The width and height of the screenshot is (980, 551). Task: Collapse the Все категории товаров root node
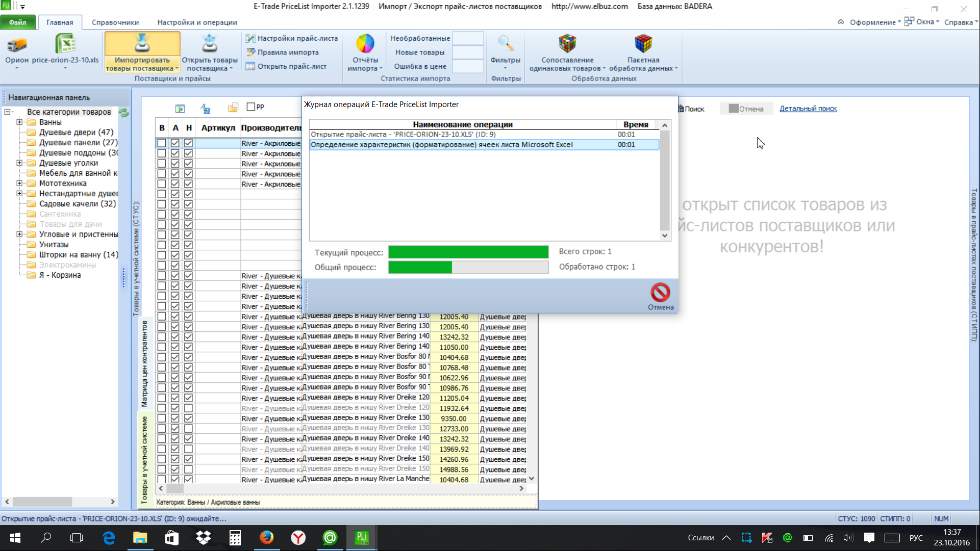(x=7, y=112)
